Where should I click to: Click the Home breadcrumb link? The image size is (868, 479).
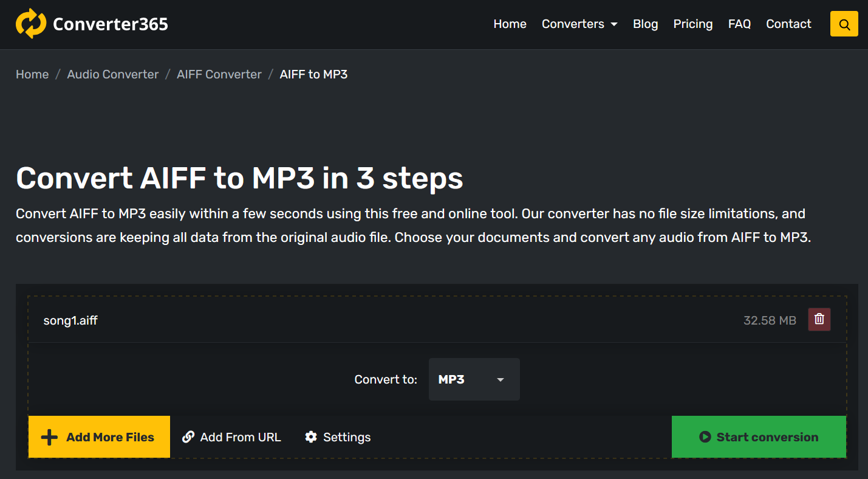click(32, 74)
